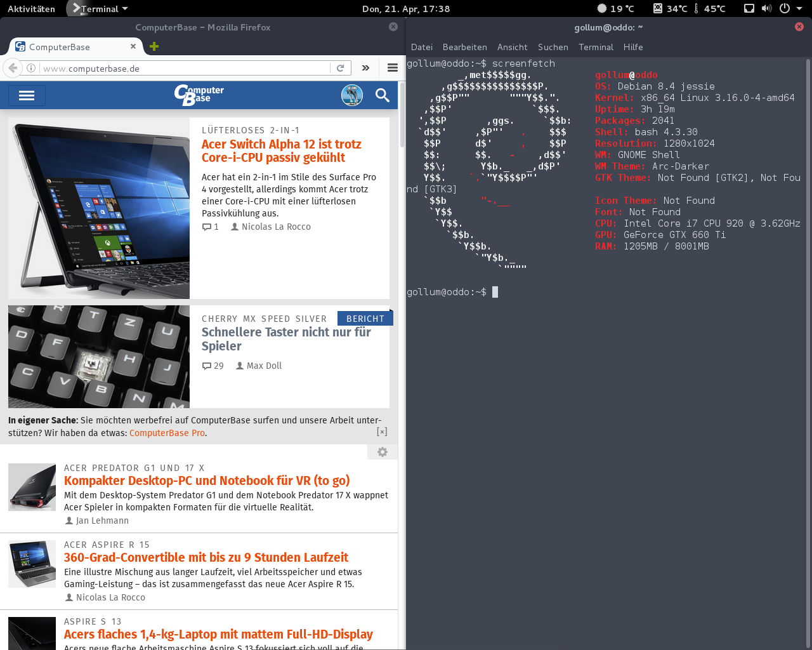Open ComputerBase hamburger menu button
The height and width of the screenshot is (650, 812).
(x=27, y=95)
